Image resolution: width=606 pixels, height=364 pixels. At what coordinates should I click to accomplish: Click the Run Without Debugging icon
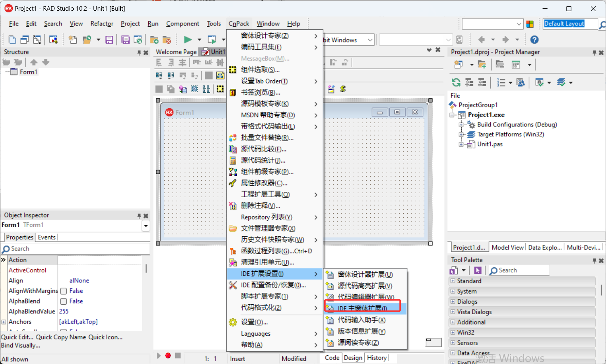212,40
